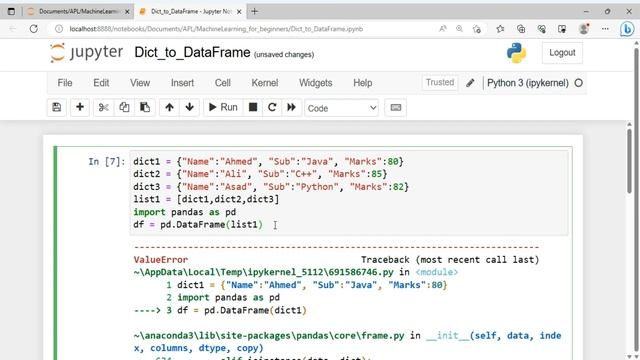
Task: Open the cell type Code dropdown
Action: (x=341, y=108)
